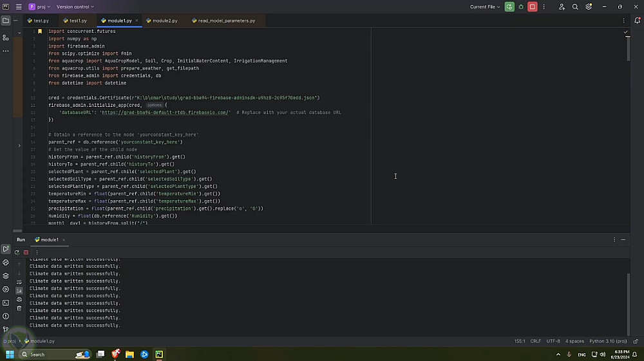Click the Debug bug icon in top toolbar
Viewport: 644px width, 361px height.
(521, 6)
